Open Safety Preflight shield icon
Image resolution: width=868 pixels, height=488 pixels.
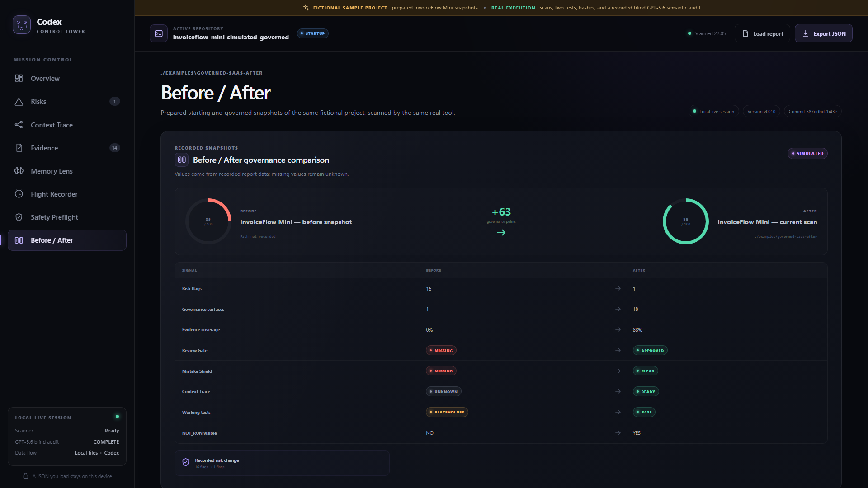(x=19, y=217)
